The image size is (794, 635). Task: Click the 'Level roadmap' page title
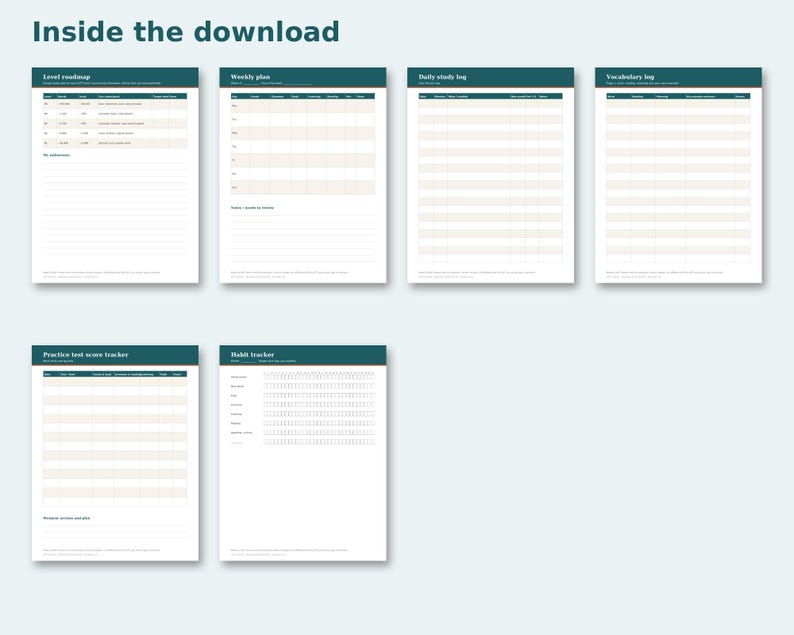[67, 77]
